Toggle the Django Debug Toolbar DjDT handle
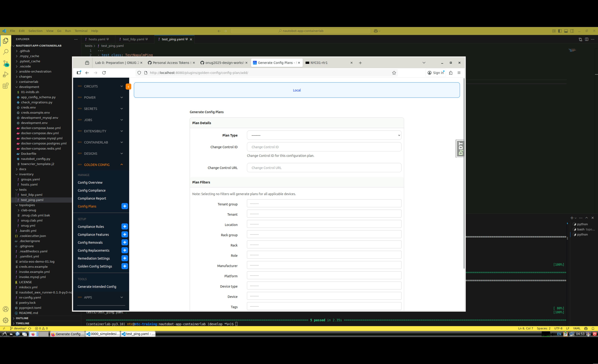 click(x=460, y=149)
